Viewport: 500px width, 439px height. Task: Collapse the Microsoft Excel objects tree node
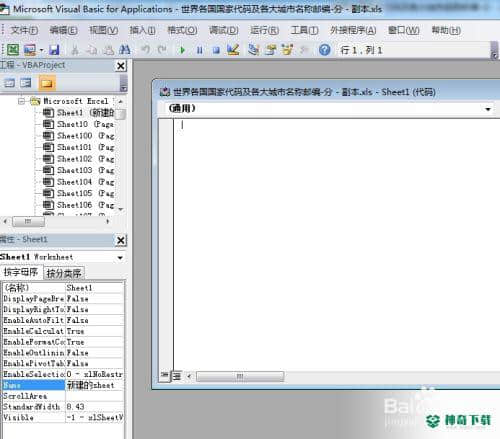click(22, 101)
